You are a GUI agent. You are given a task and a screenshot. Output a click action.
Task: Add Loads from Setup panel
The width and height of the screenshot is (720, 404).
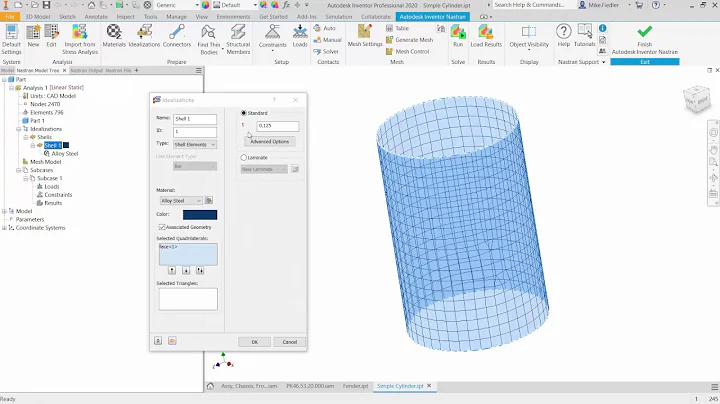tap(300, 36)
